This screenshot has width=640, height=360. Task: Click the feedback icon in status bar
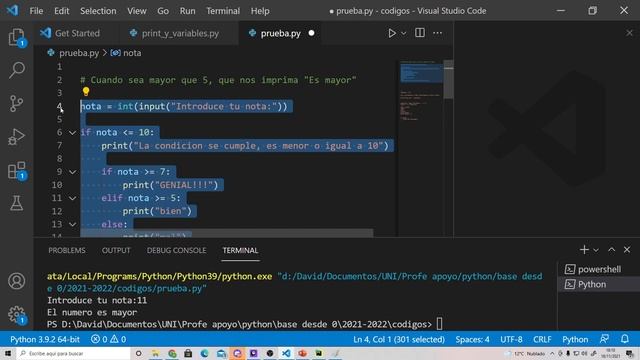(x=604, y=339)
